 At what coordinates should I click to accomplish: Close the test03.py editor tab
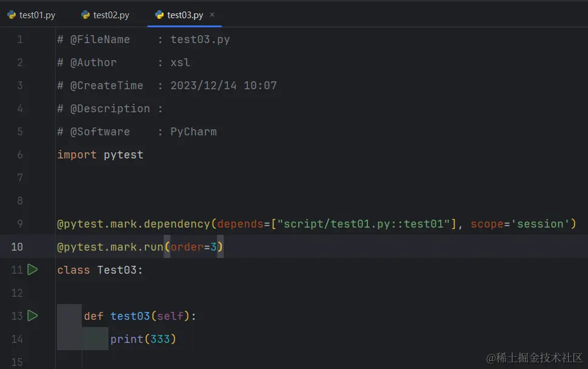click(212, 15)
